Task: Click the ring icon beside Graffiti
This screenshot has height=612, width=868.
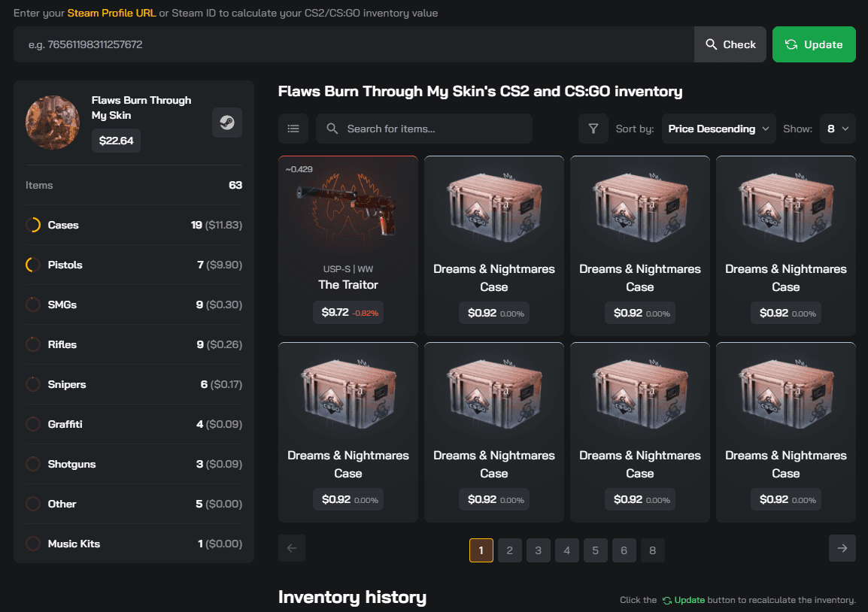Action: point(33,425)
